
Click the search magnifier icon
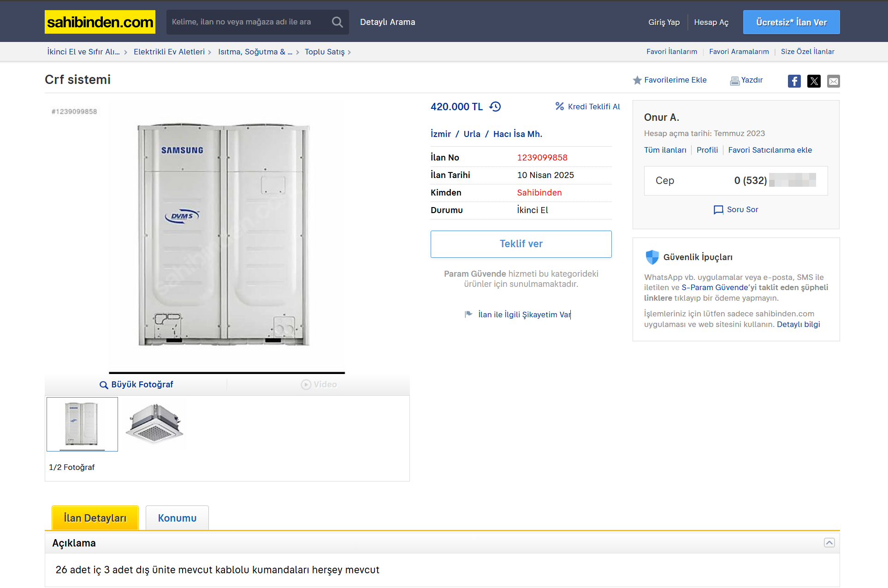point(337,22)
